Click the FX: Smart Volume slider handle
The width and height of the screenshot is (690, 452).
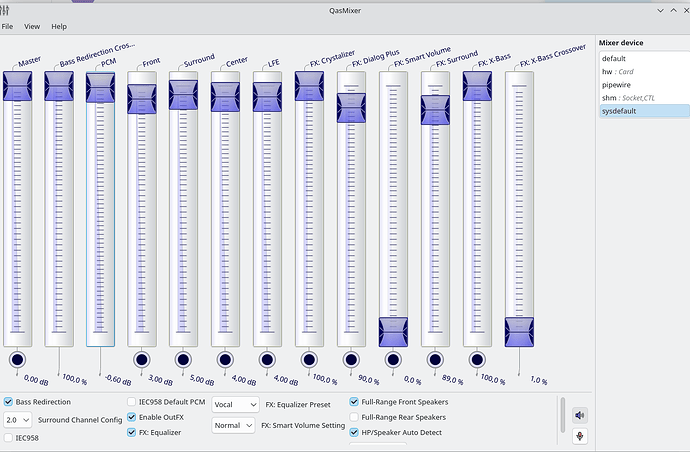coord(393,331)
